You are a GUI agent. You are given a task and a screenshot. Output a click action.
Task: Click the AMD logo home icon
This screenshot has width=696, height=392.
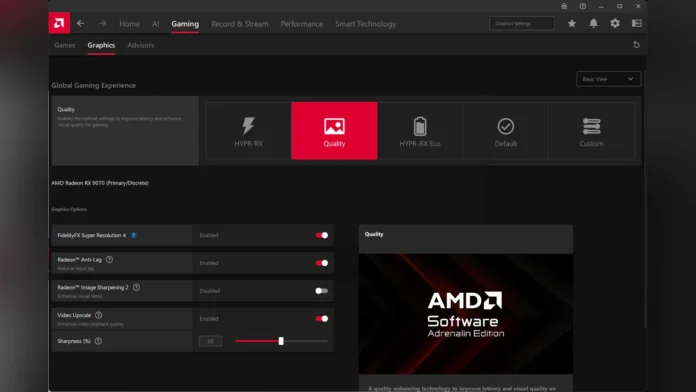[x=59, y=23]
